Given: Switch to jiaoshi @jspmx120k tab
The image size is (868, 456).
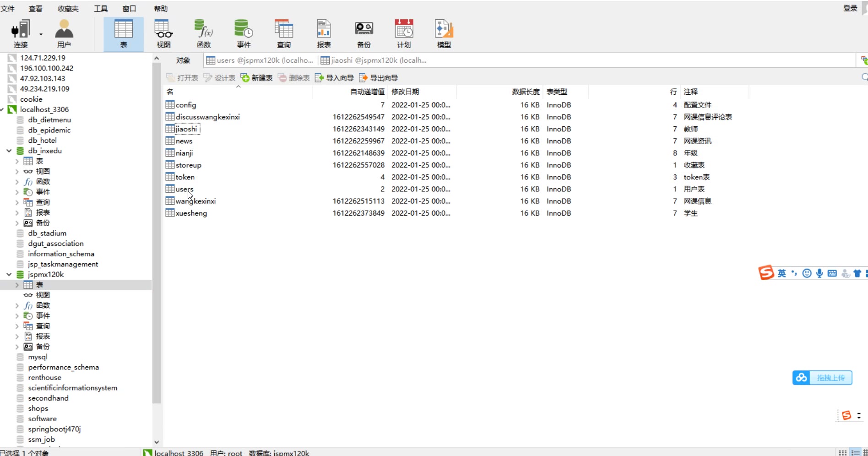Looking at the screenshot, I should coord(374,60).
